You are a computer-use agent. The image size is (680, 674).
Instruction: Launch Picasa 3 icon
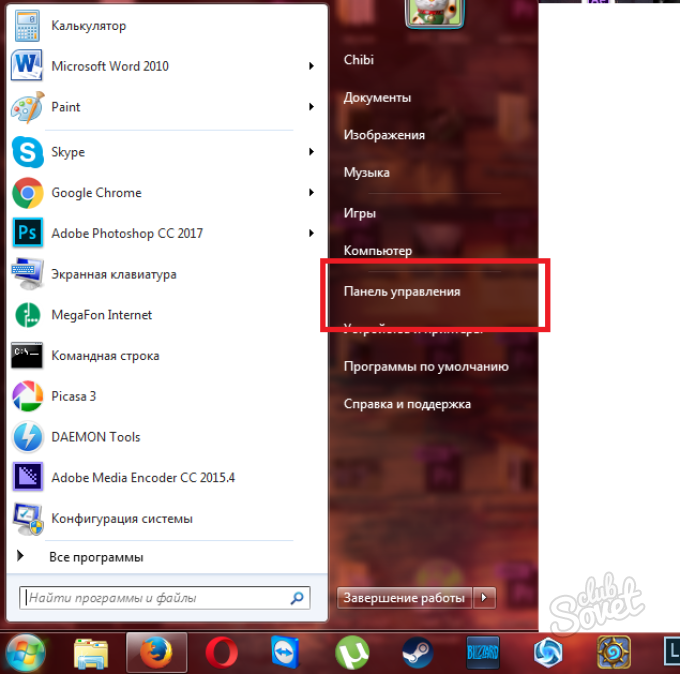(x=26, y=396)
